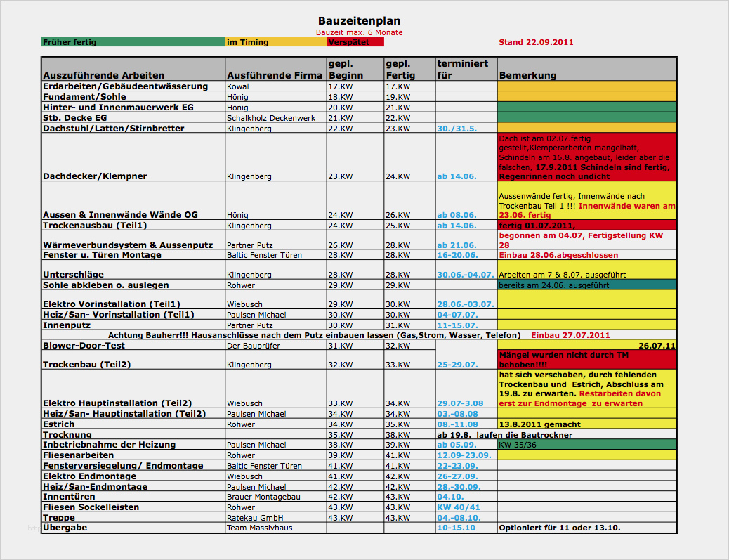
Task: Click the 'gepl. Beginn' column header
Action: [355, 69]
